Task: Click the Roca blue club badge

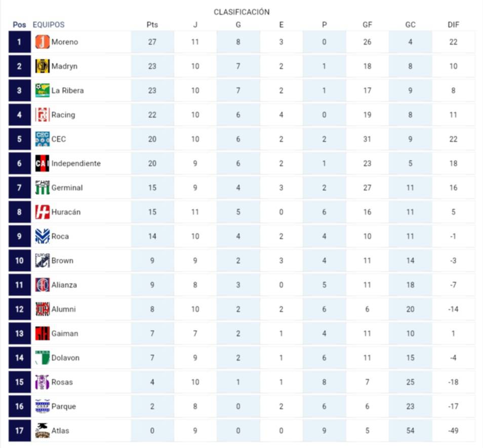Action: click(43, 236)
